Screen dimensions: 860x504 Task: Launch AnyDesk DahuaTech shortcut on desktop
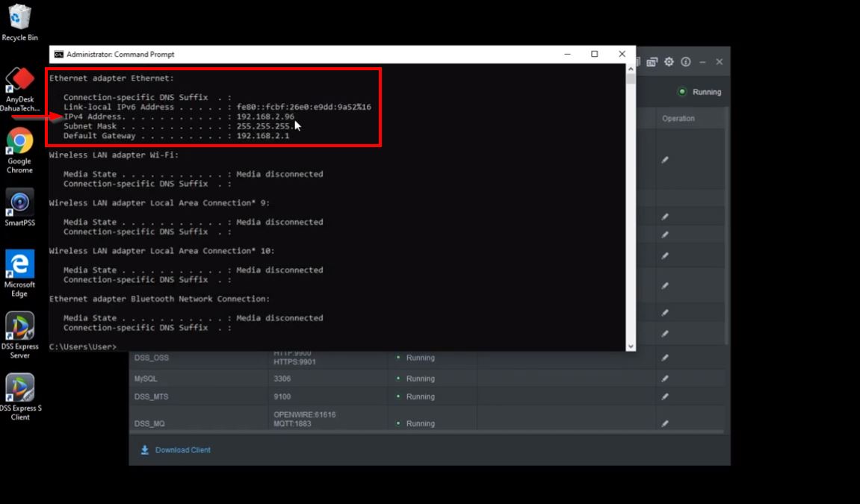click(19, 90)
